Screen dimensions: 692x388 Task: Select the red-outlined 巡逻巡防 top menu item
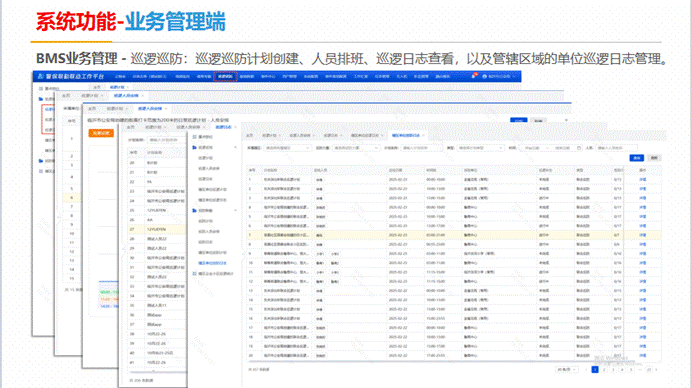(226, 76)
